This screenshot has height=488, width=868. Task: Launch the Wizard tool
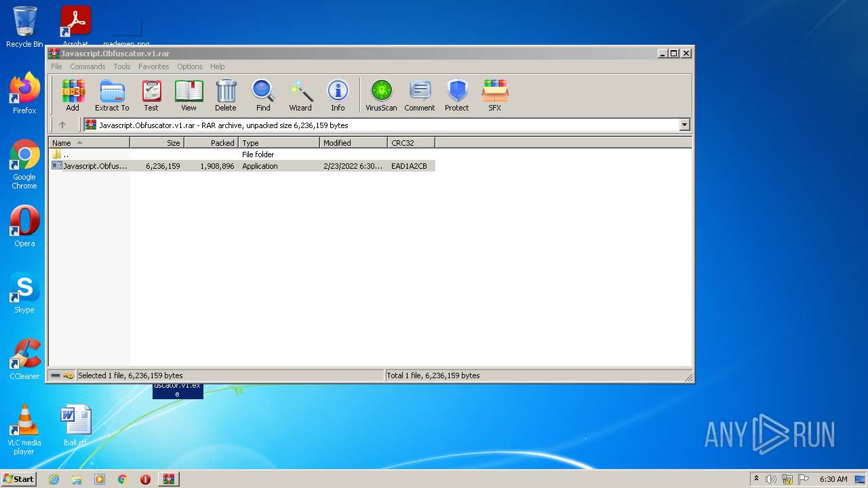pos(300,95)
